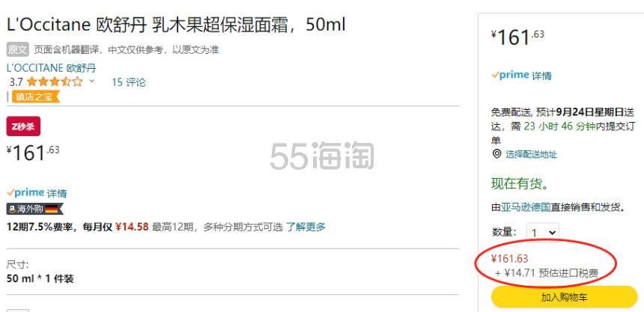Click prime logo in buy box
Screen dimensions: 644x312
tap(510, 75)
